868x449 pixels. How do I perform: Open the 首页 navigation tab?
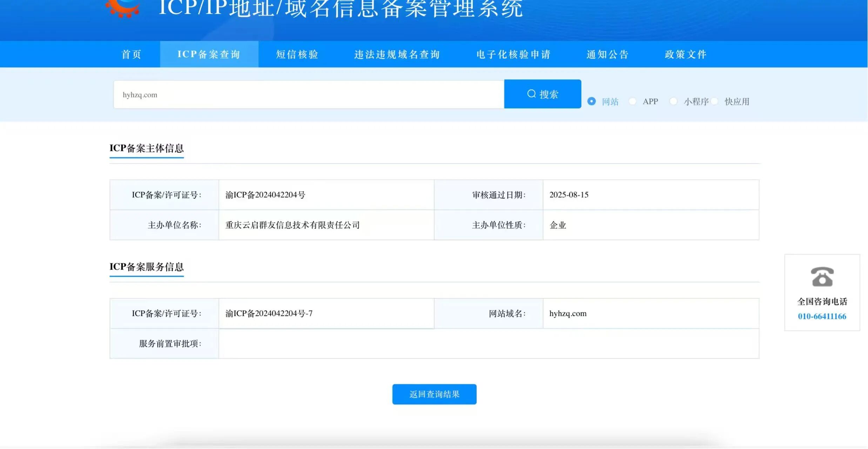[132, 54]
